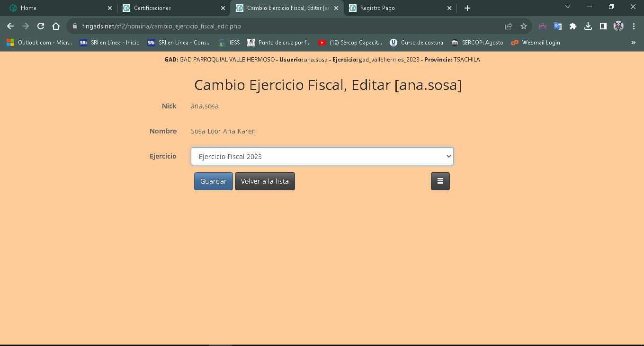Click Volver a la lista button
The image size is (644, 346).
[265, 181]
